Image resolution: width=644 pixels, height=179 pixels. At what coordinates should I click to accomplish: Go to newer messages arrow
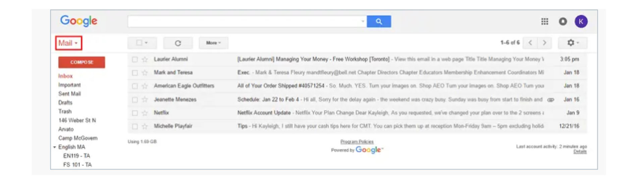(x=530, y=43)
